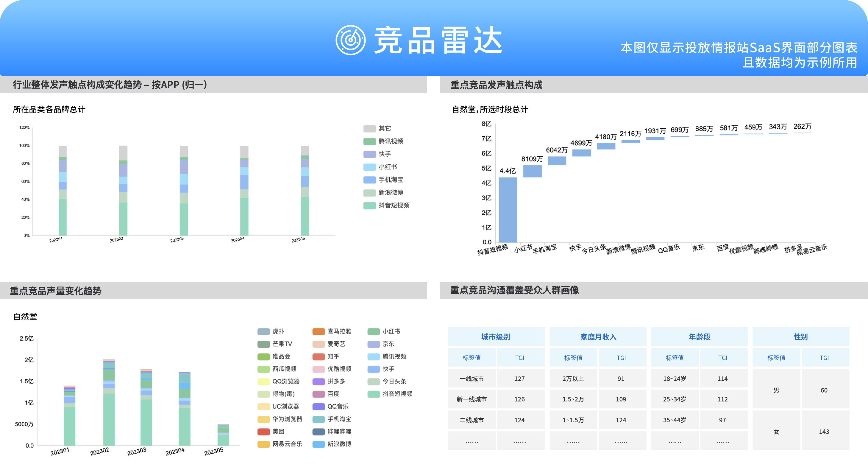Click the 4.4亿 抖音短视频 waterfall bar
This screenshot has width=868, height=475.
click(508, 210)
